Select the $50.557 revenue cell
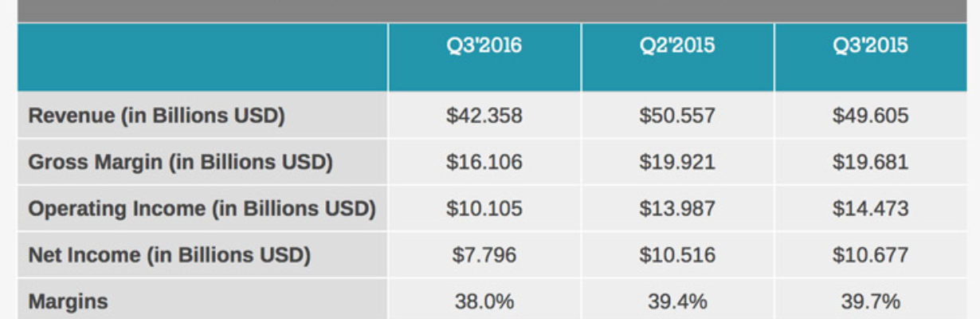 (x=677, y=116)
